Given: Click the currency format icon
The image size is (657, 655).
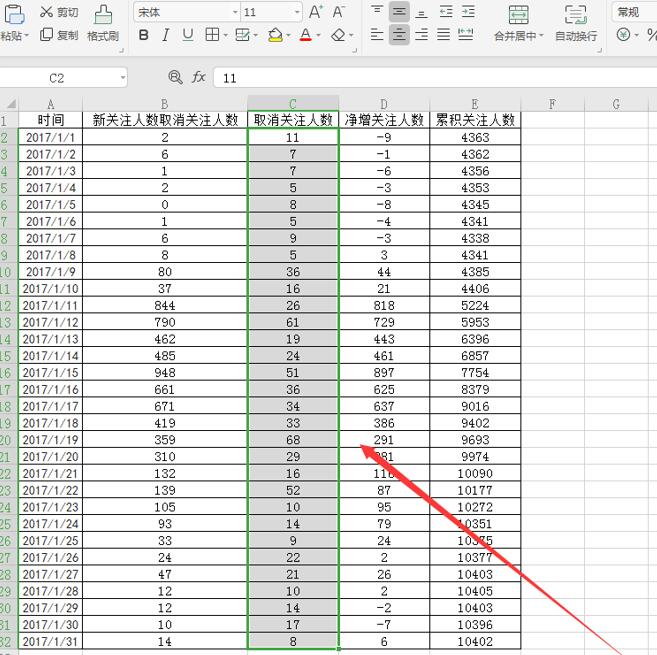Looking at the screenshot, I should [623, 34].
